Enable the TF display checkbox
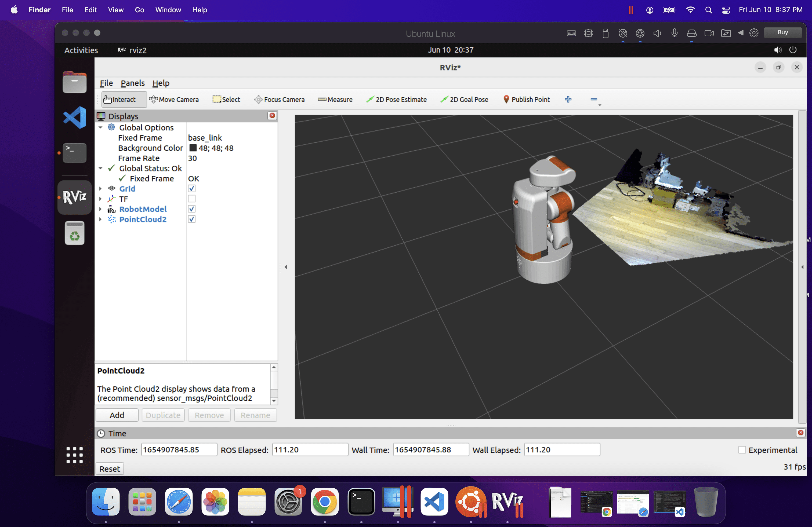The width and height of the screenshot is (812, 527). point(192,199)
